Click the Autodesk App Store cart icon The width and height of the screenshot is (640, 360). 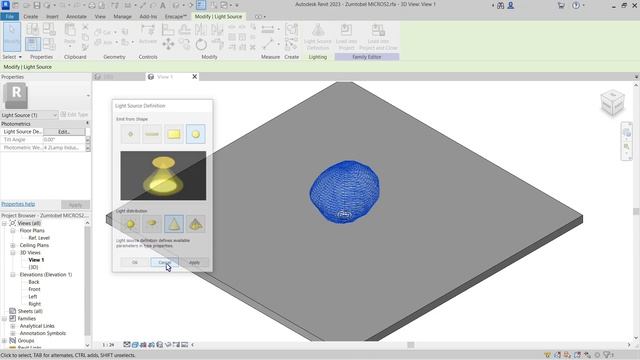pyautogui.click(x=561, y=5)
